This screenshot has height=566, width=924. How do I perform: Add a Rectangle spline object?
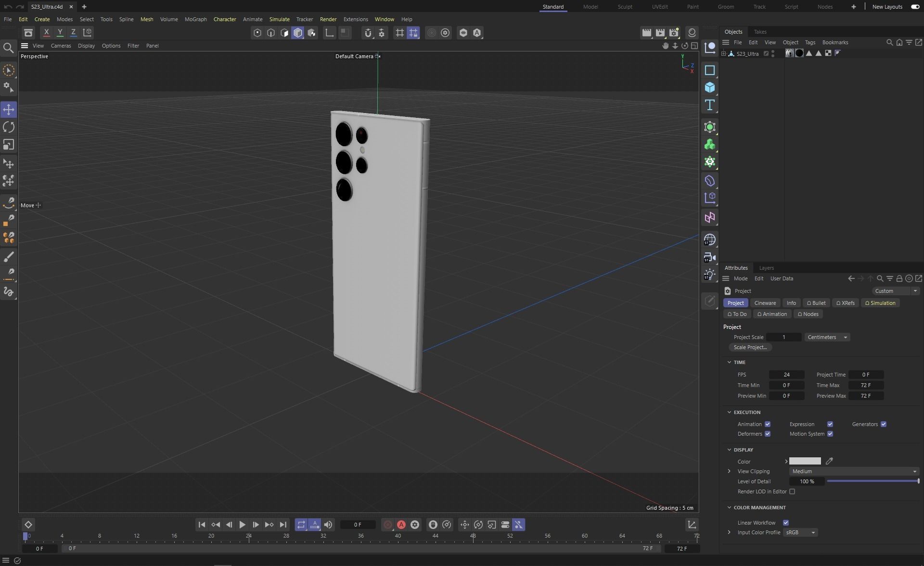tap(710, 70)
